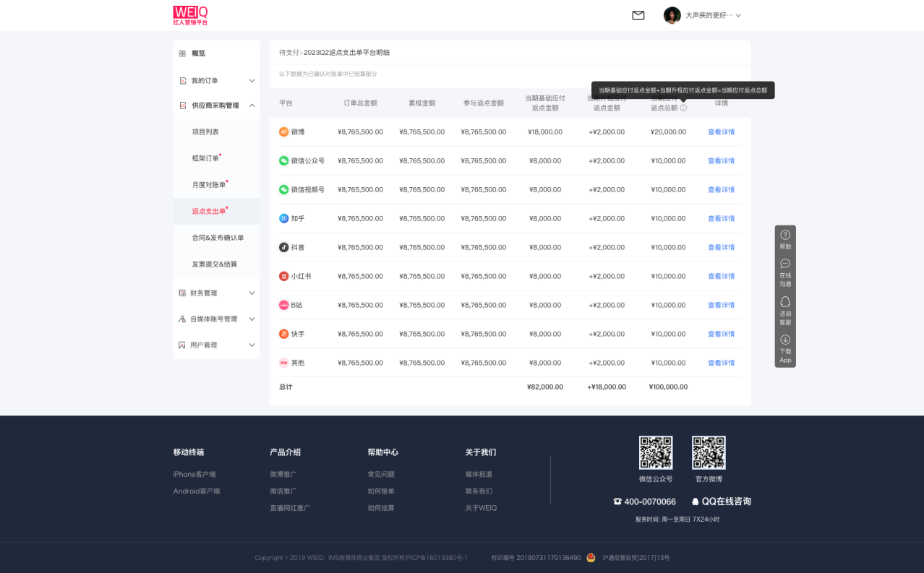Expand the 自媒体账号管理 menu

tap(252, 319)
